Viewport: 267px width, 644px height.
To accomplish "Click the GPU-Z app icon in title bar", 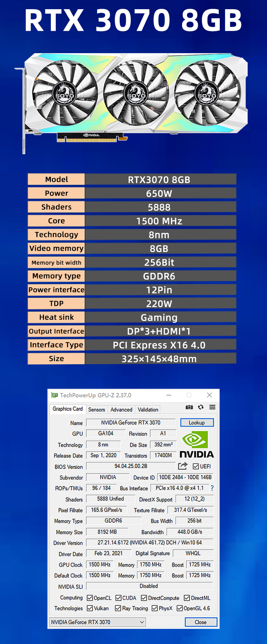I will click(x=54, y=395).
